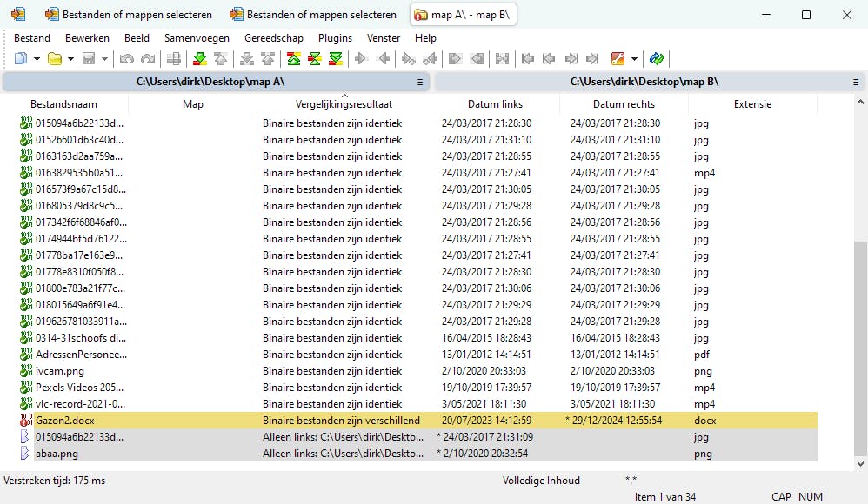Open the Samenvoegen menu

(197, 38)
